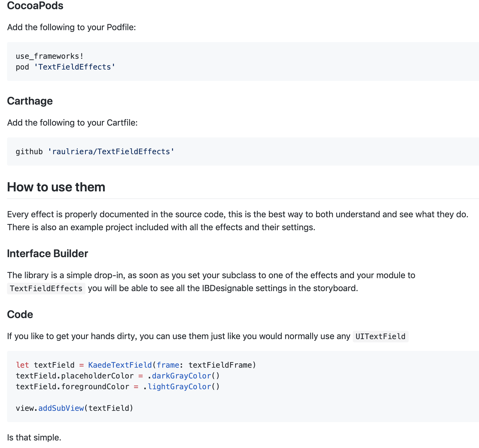Click .darkGrayColor() in the code block
Screen dimensions: 479x448
coord(183,376)
